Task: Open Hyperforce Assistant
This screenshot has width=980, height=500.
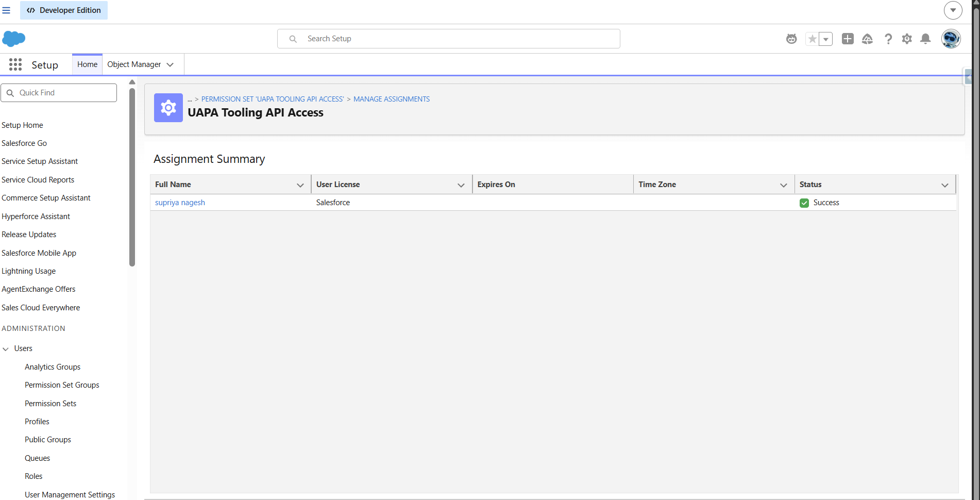Action: pos(36,216)
